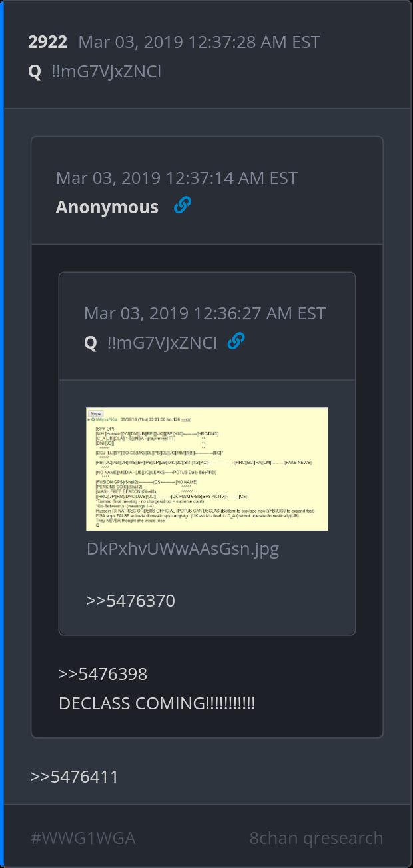
Task: Click the 8chan qresearch source label
Action: 316,838
